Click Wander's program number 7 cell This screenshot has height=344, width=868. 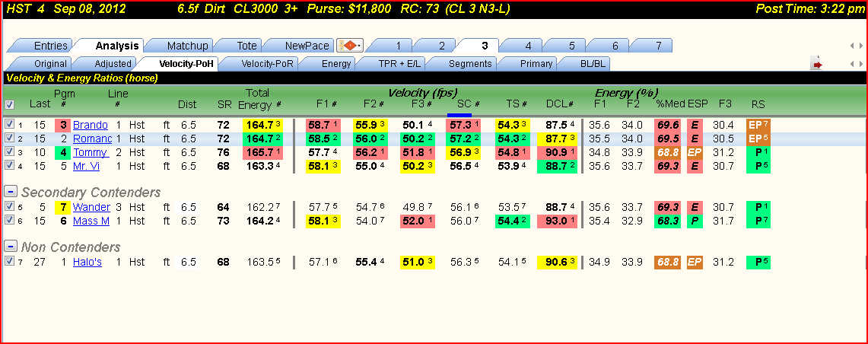[x=63, y=207]
